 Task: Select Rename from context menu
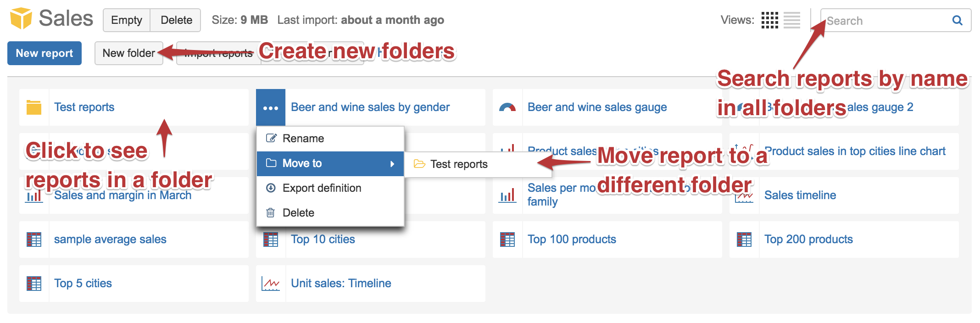[303, 139]
